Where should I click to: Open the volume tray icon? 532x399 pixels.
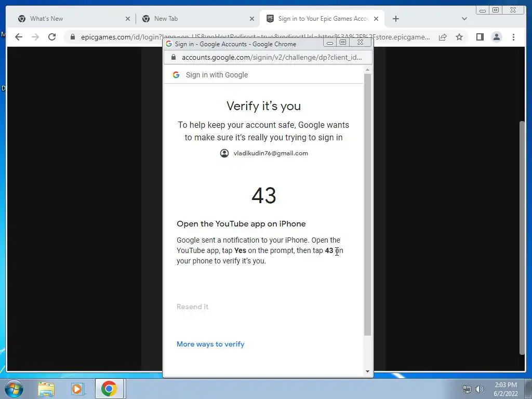click(480, 389)
